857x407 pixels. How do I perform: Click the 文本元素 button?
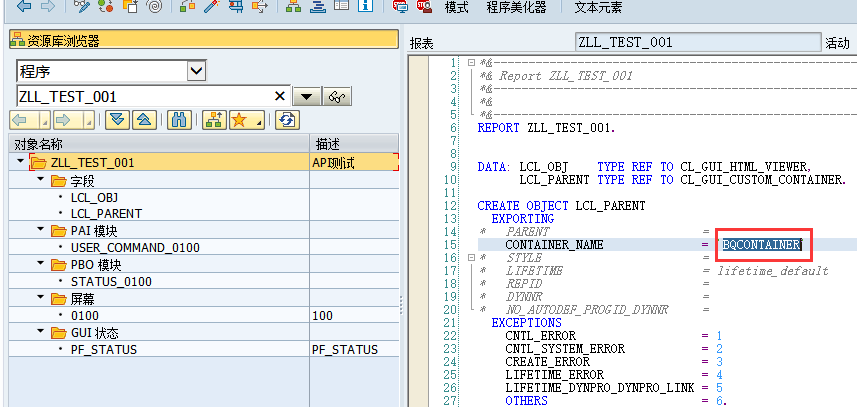(598, 8)
